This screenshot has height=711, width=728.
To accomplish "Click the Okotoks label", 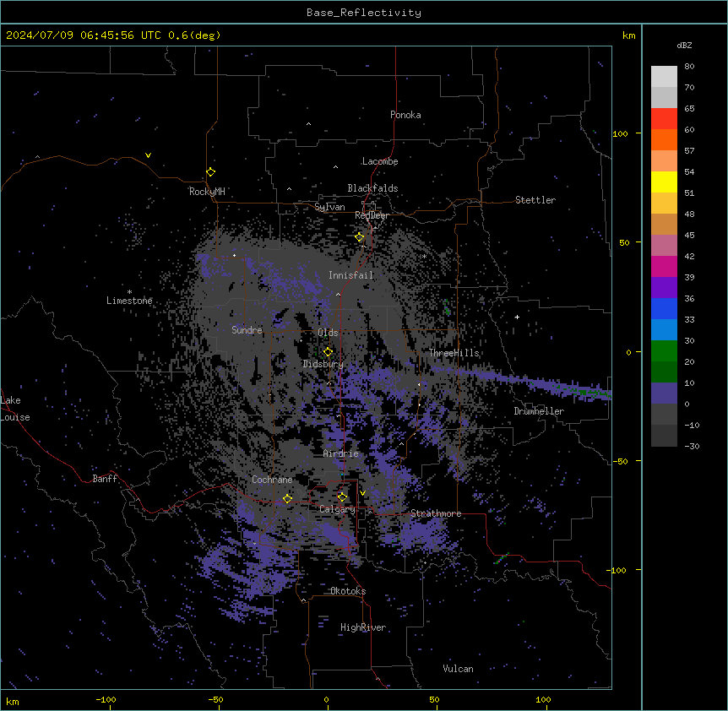I will 348,591.
